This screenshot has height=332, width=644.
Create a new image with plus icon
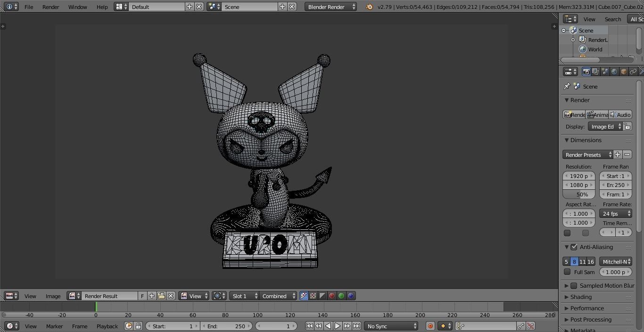point(152,296)
